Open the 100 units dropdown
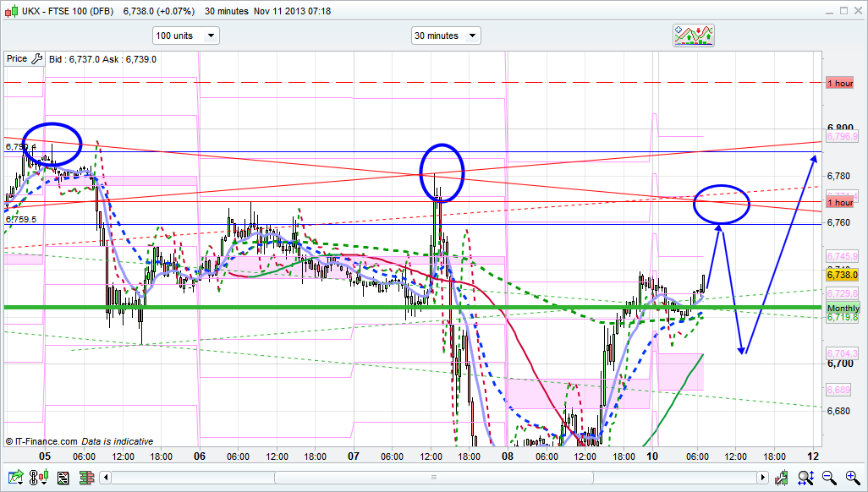Viewport: 868px width, 492px height. [185, 36]
